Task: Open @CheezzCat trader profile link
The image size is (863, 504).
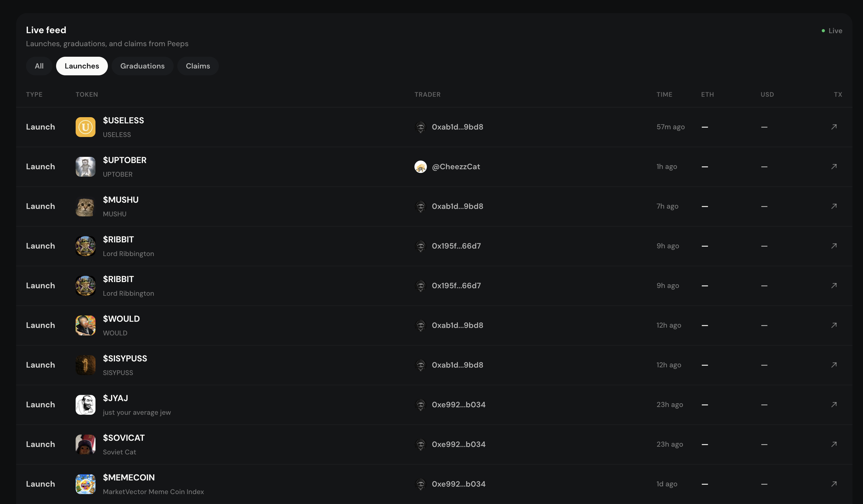Action: (456, 167)
